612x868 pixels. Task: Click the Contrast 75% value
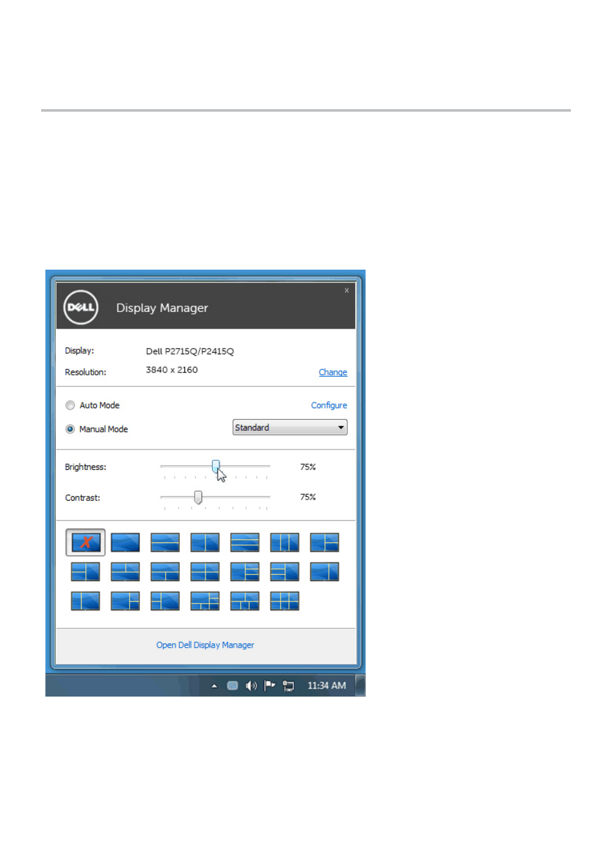(308, 497)
